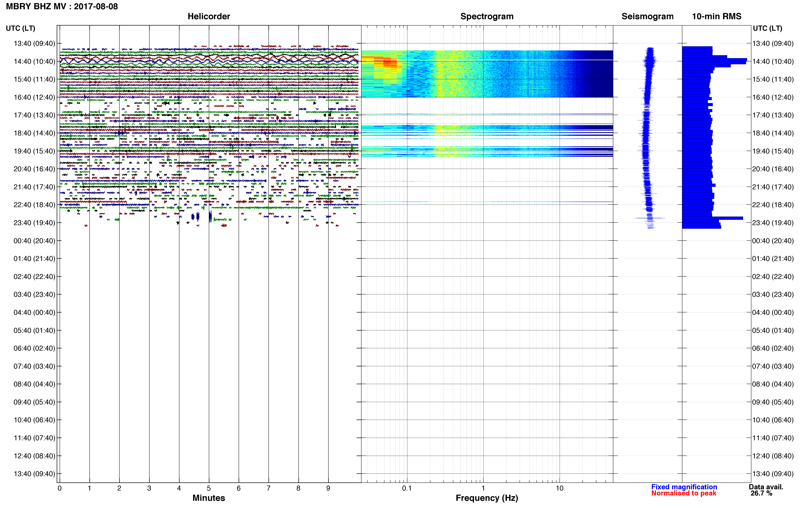Click the blue "Fixed magnification" legend text
The image size is (812, 508).
(x=684, y=487)
